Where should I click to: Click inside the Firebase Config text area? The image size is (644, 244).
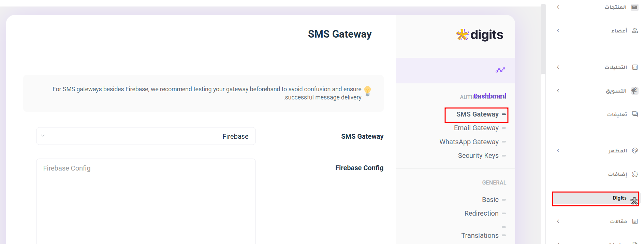click(x=146, y=202)
